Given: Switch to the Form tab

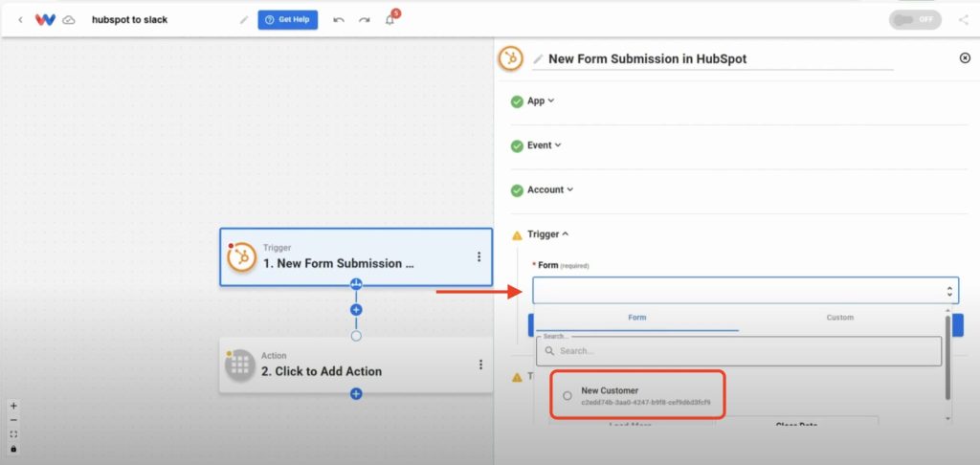Looking at the screenshot, I should pos(636,318).
